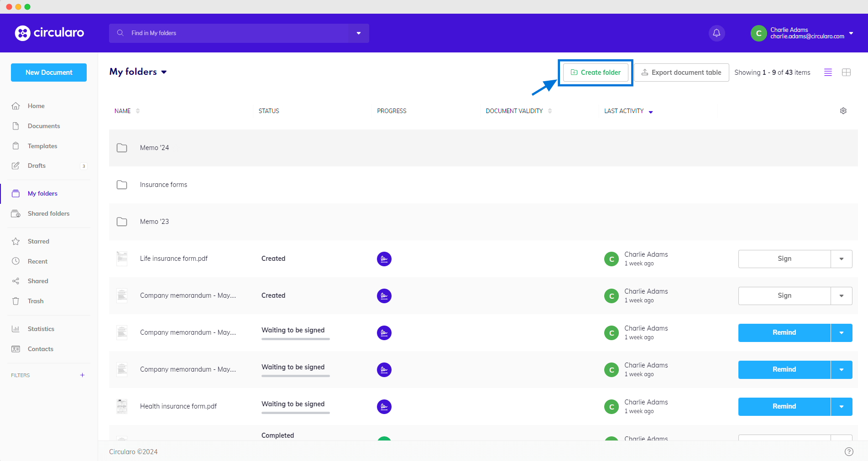
Task: Switch to grid view layout
Action: coord(846,73)
